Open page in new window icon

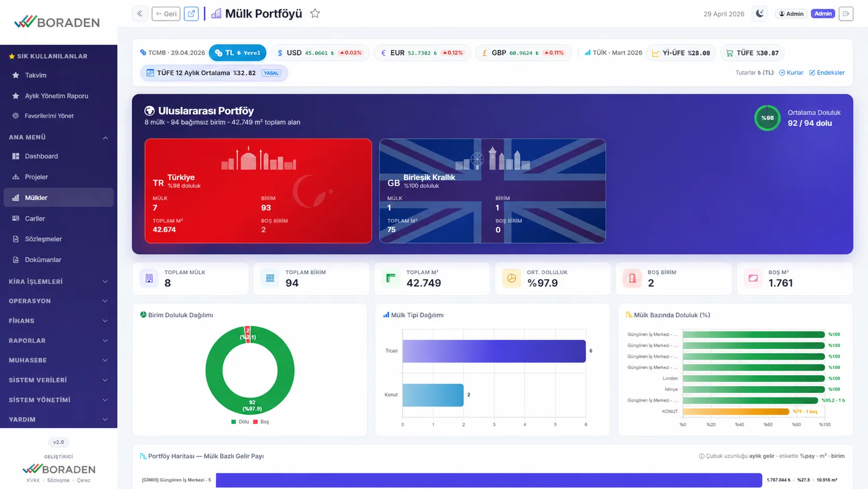[191, 14]
